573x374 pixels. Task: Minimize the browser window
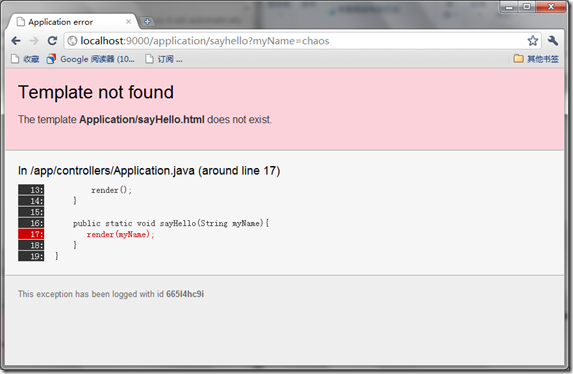pyautogui.click(x=509, y=7)
